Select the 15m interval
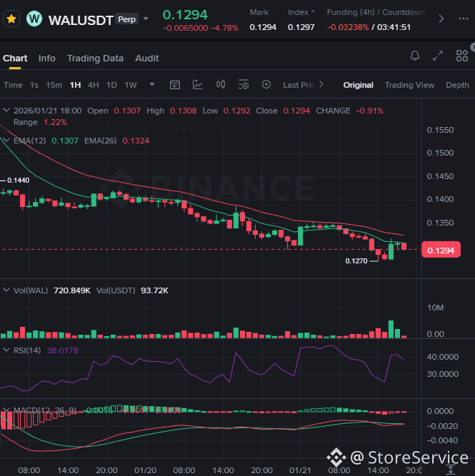This screenshot has width=475, height=476. pos(54,85)
